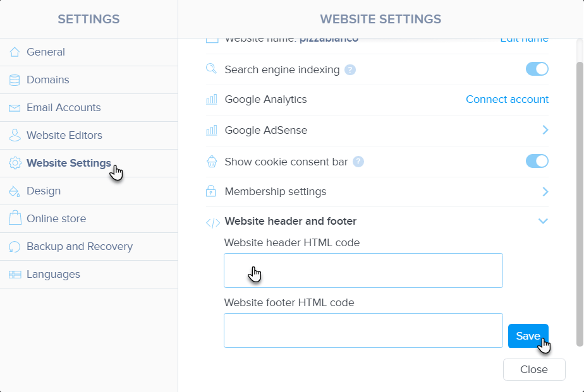The height and width of the screenshot is (392, 584).
Task: Click the Email Accounts envelope icon
Action: (x=15, y=108)
